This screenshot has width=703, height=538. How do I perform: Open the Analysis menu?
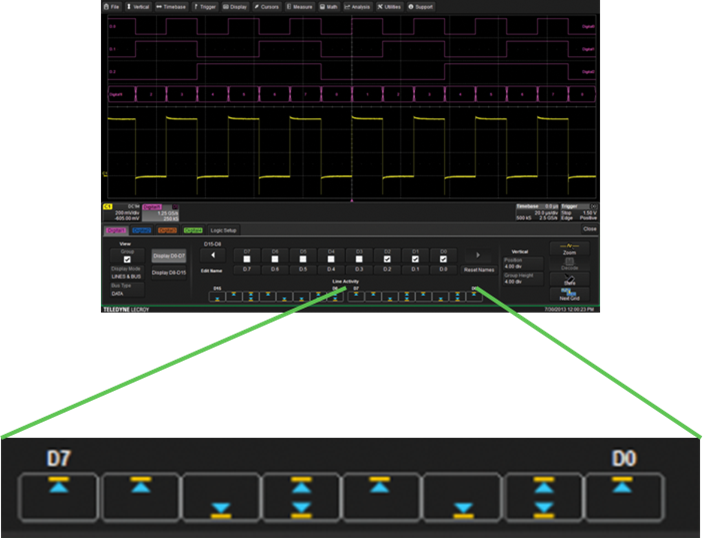pos(357,7)
